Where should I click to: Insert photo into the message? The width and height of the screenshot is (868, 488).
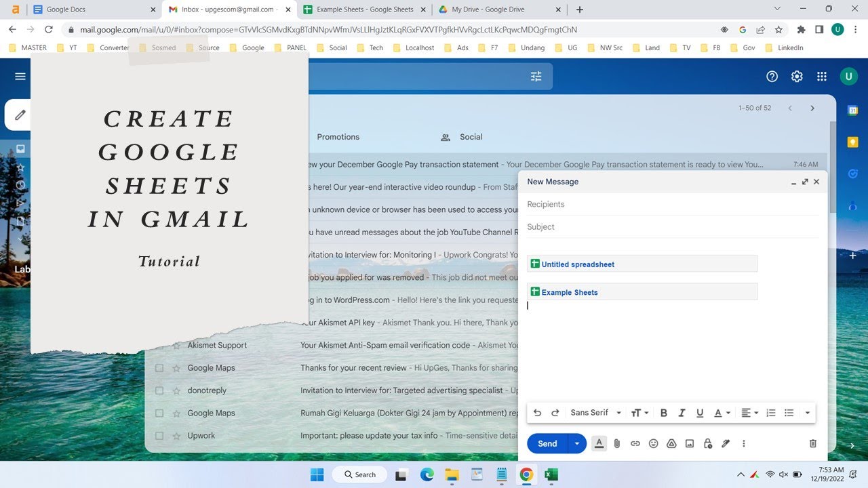tap(690, 443)
